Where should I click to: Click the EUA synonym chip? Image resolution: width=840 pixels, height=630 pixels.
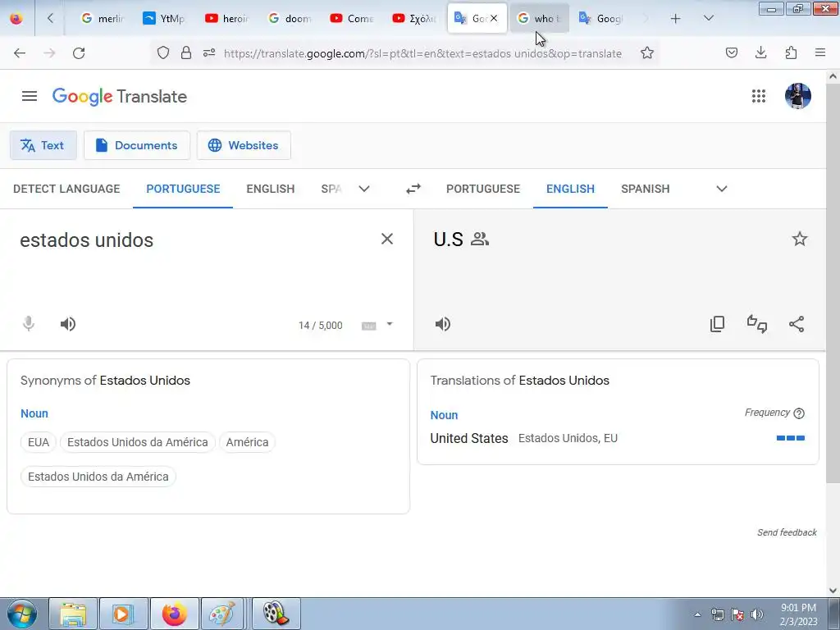pyautogui.click(x=39, y=442)
